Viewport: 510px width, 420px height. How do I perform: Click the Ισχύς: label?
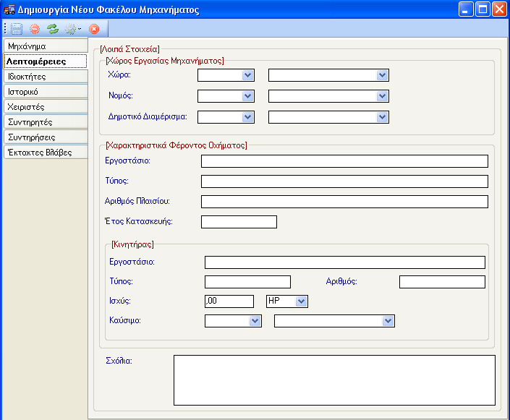[120, 301]
